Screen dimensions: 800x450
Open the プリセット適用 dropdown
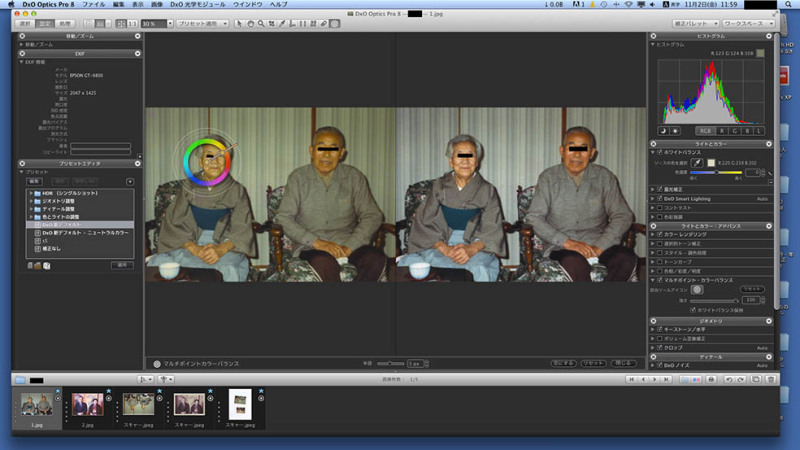204,22
